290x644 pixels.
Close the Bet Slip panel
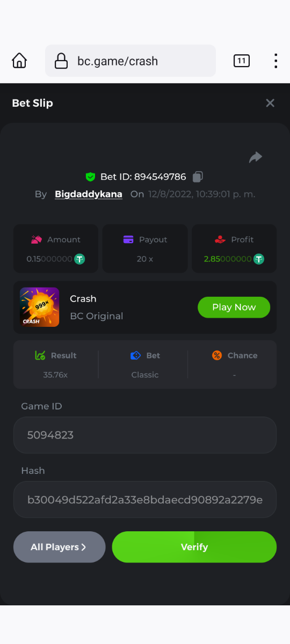pos(270,103)
